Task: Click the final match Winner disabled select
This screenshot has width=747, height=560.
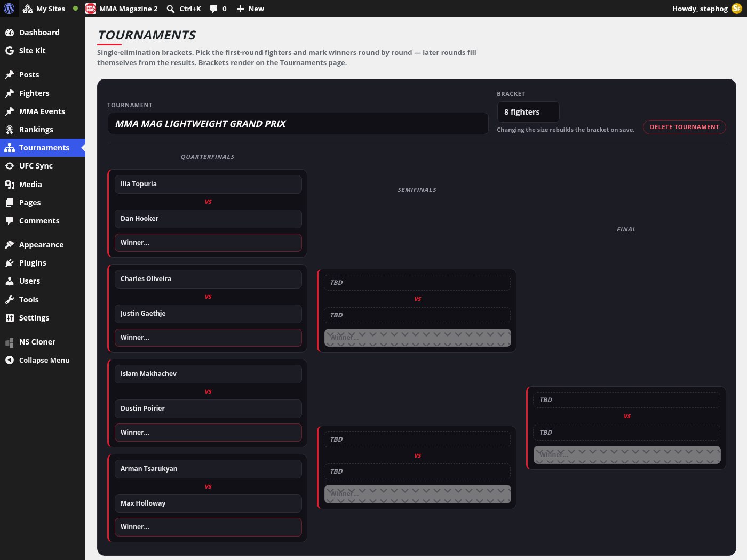Action: tap(627, 455)
